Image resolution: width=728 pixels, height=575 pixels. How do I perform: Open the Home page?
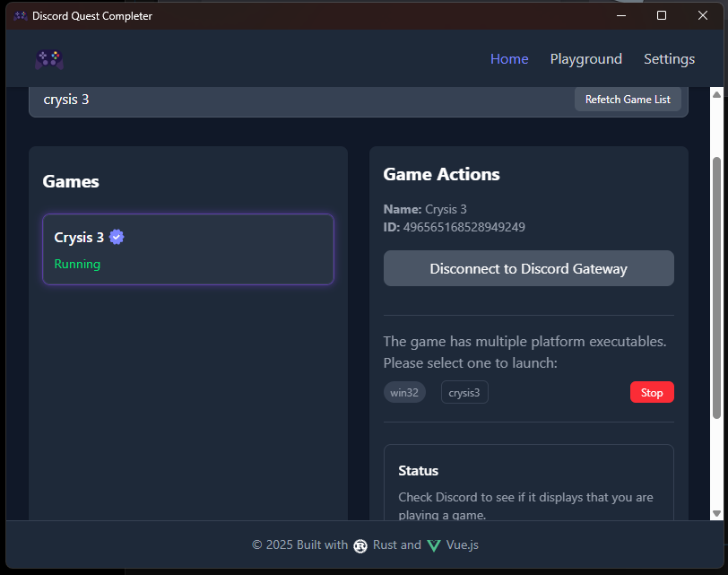(x=509, y=59)
